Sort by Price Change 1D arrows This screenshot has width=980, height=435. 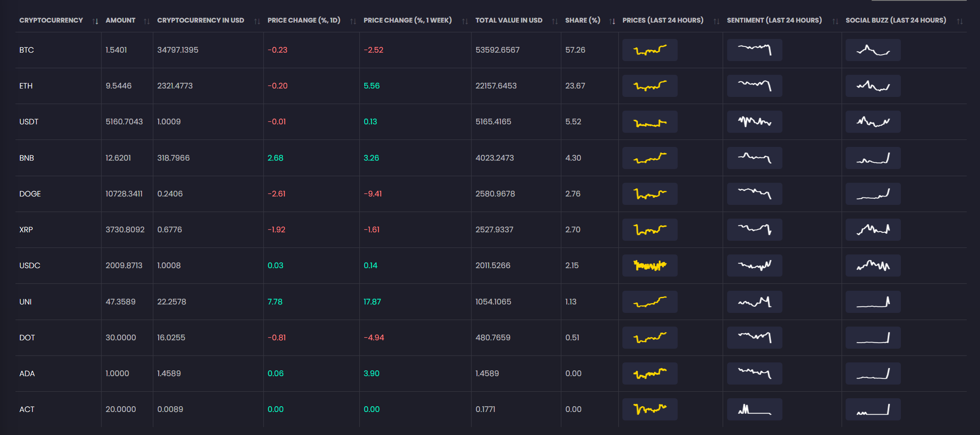[x=353, y=21]
